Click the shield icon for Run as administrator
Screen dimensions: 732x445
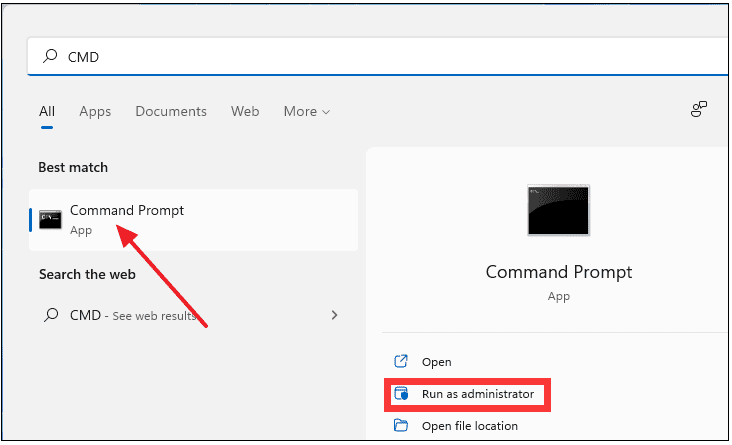pyautogui.click(x=401, y=394)
